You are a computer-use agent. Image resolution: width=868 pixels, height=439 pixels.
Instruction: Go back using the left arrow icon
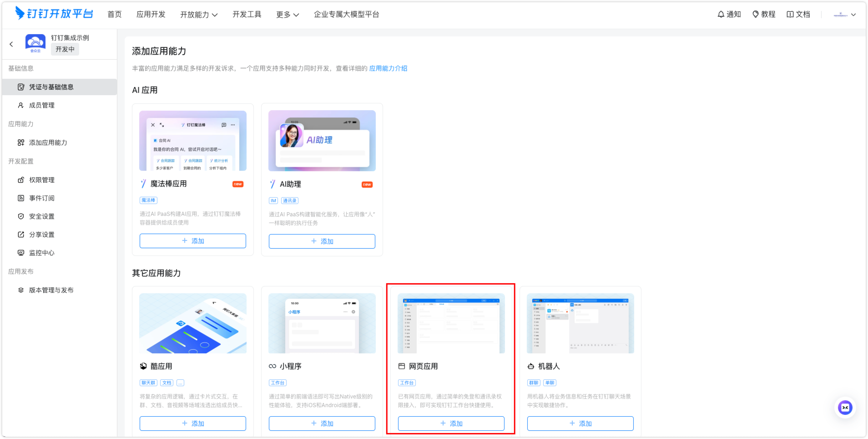(x=11, y=44)
